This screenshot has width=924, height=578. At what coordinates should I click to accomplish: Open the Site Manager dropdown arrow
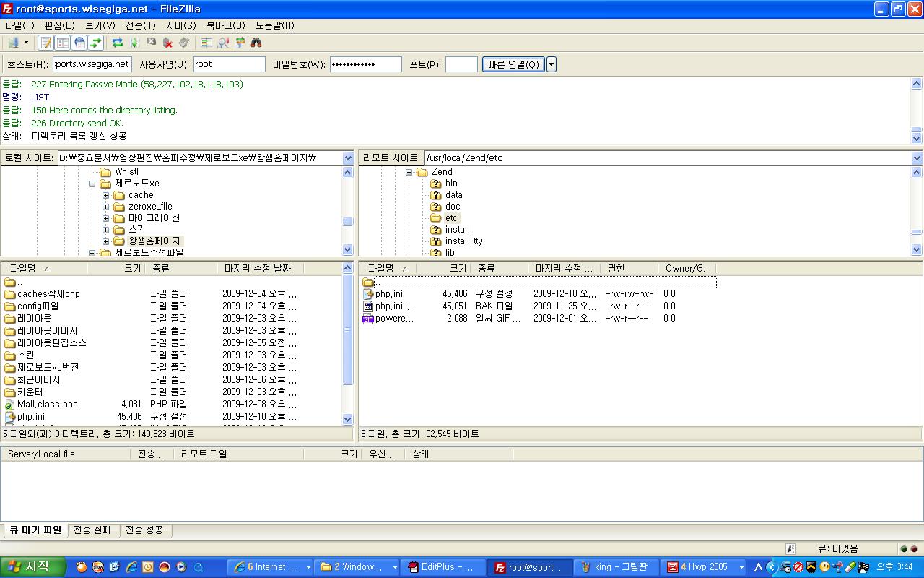pos(27,43)
